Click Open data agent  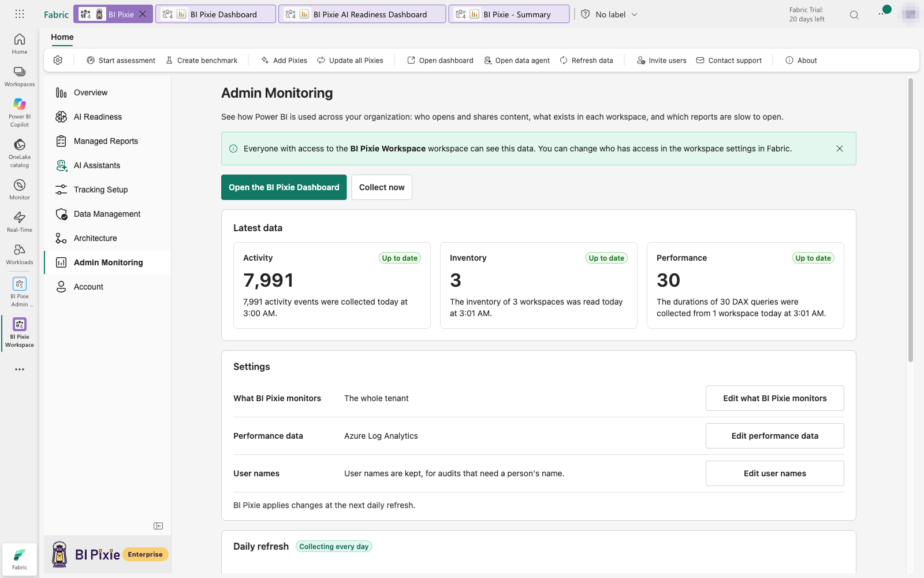pyautogui.click(x=517, y=60)
